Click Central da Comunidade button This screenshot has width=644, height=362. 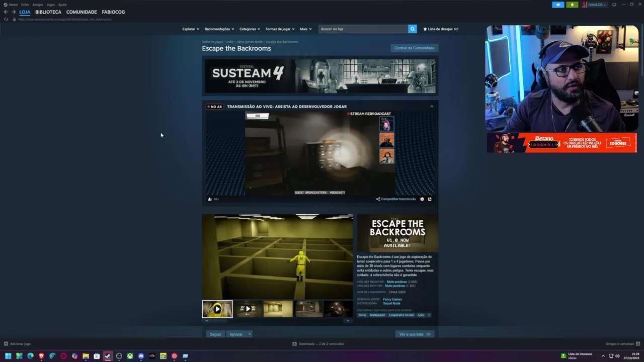[415, 48]
